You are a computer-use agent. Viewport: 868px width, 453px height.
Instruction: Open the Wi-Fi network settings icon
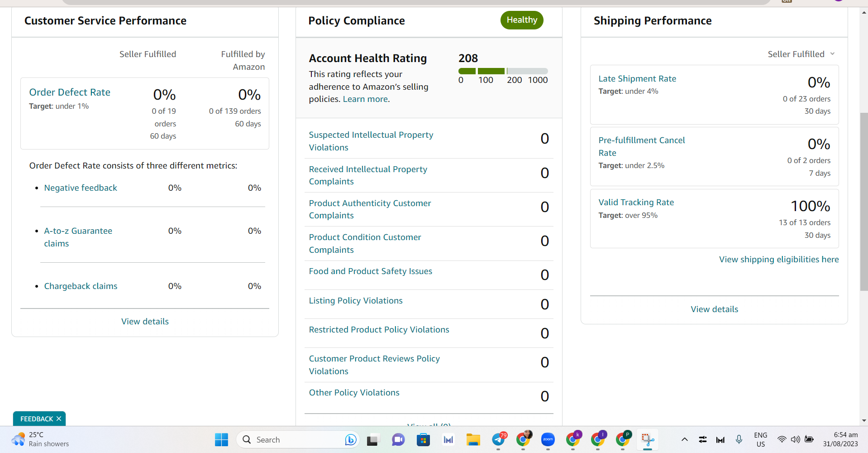click(782, 439)
